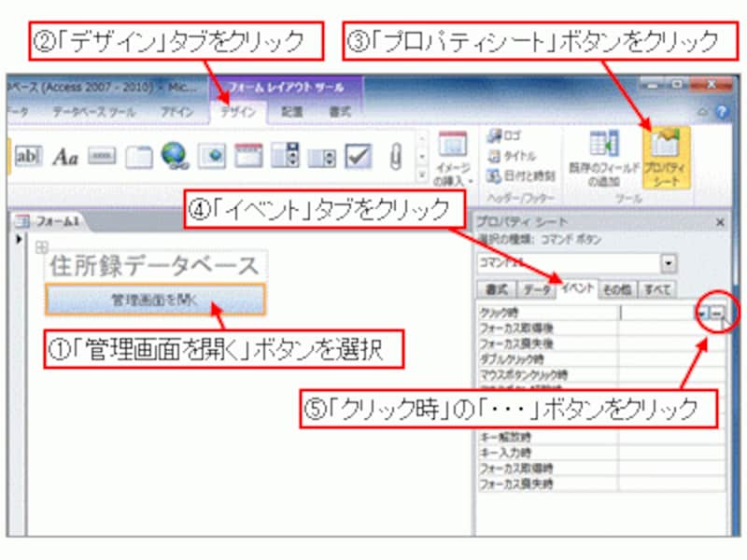Screen dimensions: 747x560
Task: Click the タイトル (Title) button
Action: 512,156
